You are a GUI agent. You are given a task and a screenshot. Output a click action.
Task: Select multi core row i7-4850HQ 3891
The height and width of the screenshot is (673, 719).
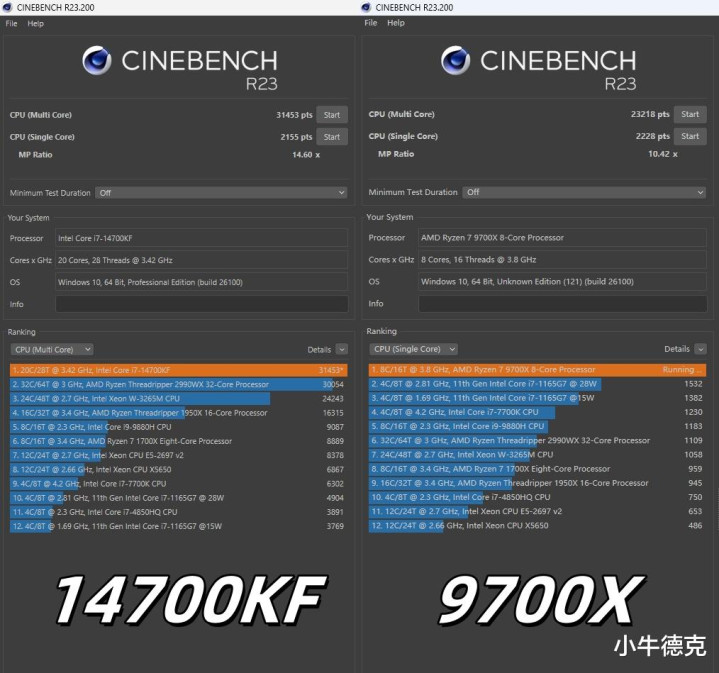click(x=178, y=513)
